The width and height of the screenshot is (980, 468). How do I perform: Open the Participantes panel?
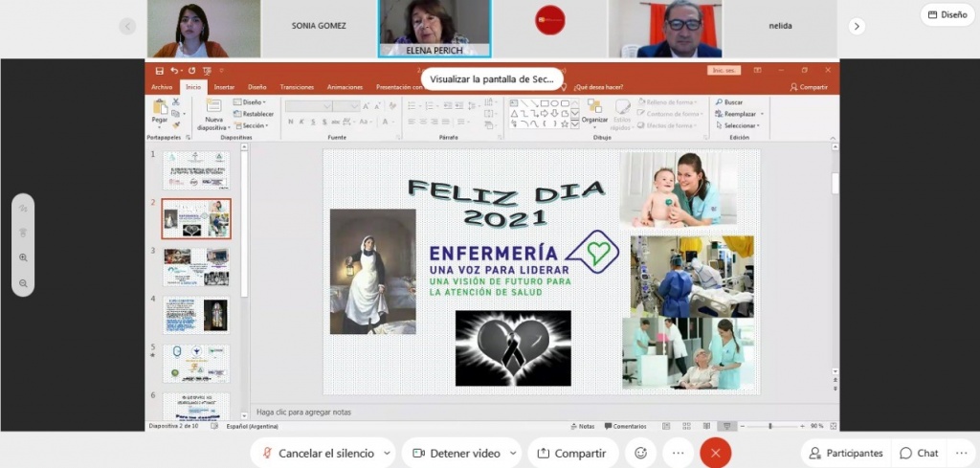[847, 453]
